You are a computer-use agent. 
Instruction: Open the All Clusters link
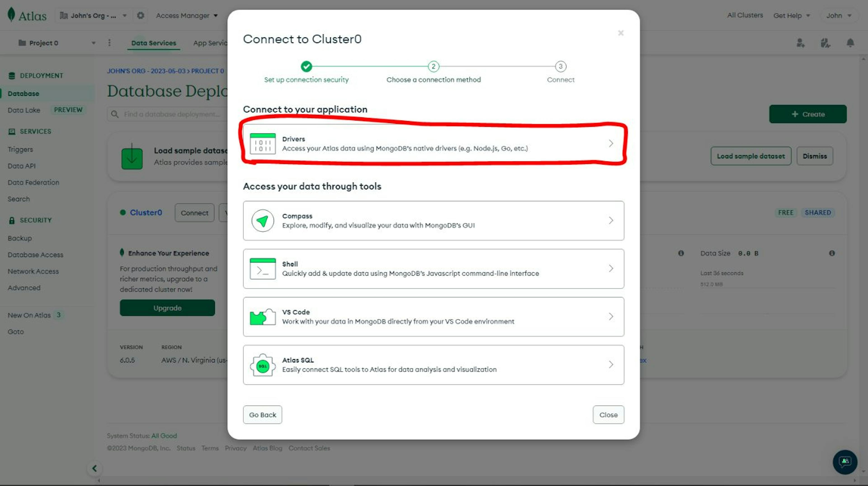[745, 15]
